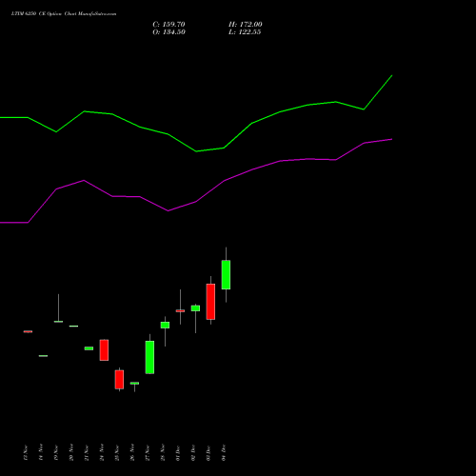Select the 03 Dec date label
476x476 pixels.
click(x=208, y=452)
